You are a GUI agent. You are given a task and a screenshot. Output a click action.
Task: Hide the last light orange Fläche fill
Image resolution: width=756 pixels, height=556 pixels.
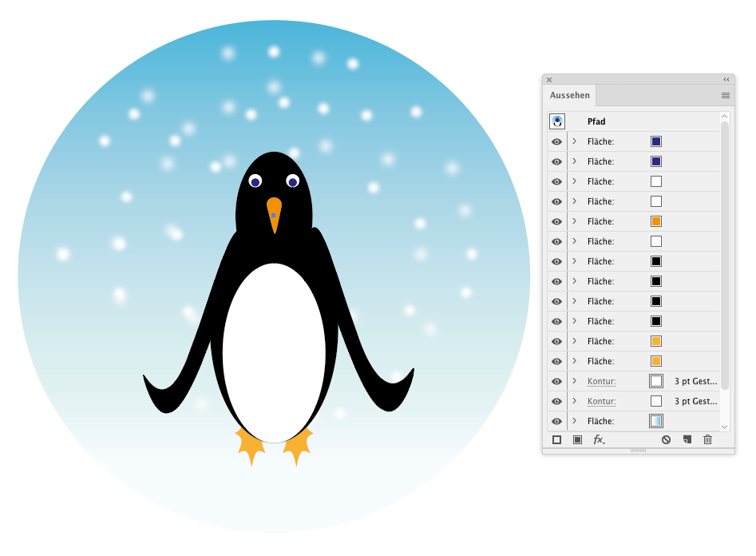pos(557,362)
